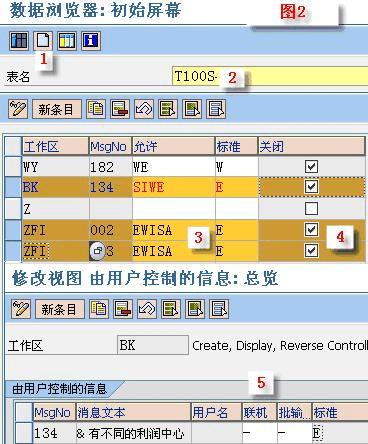Click 134 MsgNo cell in lower table
This screenshot has height=444, width=368.
click(54, 433)
